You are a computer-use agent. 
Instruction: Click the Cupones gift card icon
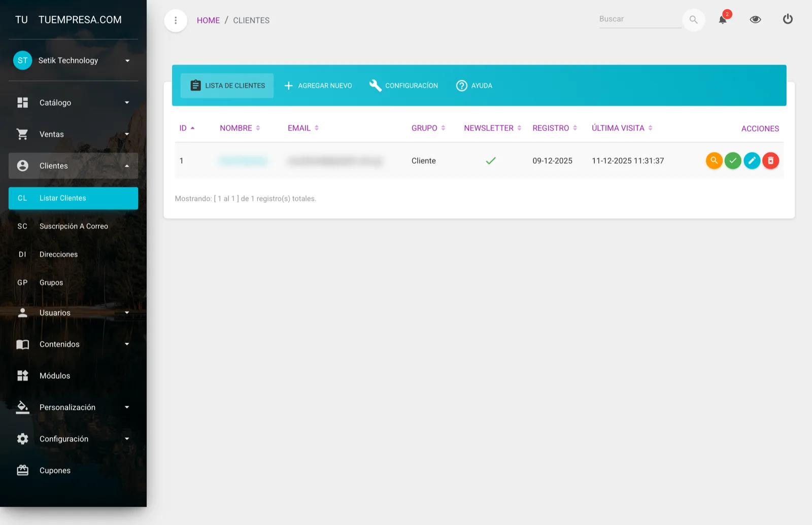pos(23,470)
